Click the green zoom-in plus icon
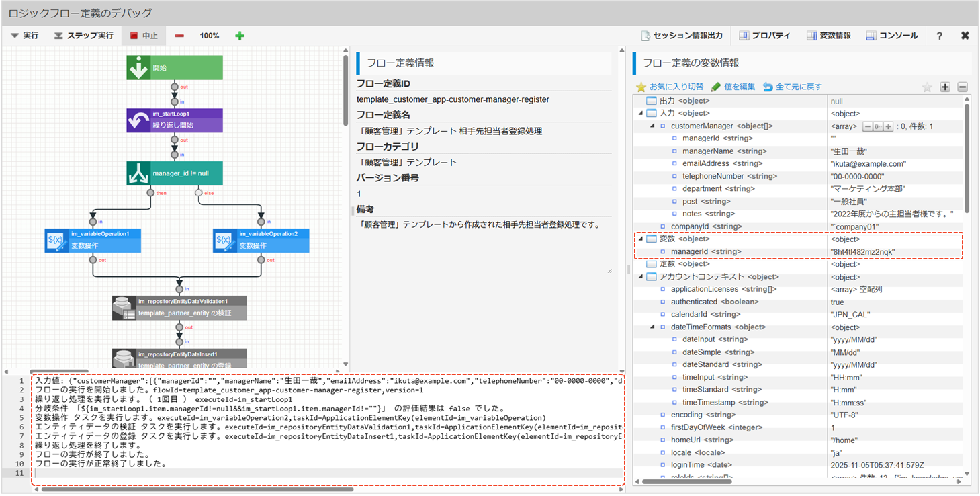 240,36
